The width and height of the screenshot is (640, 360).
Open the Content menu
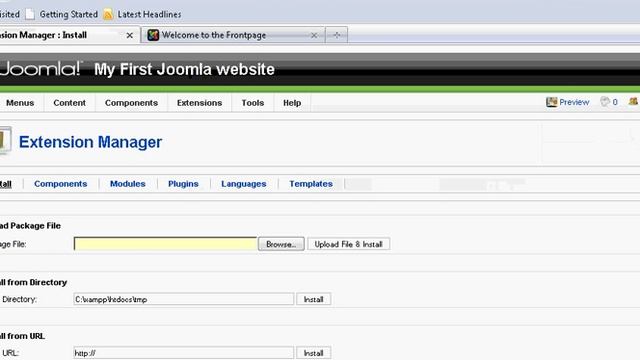click(x=69, y=103)
